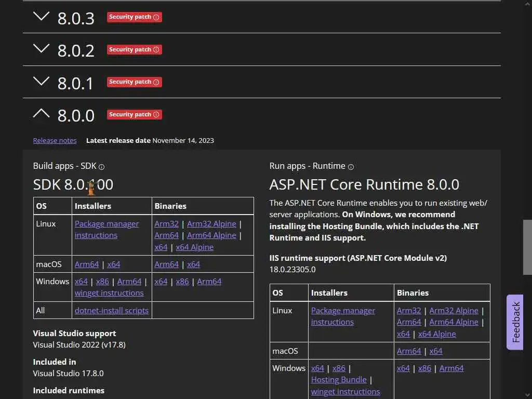
Task: Download SDK macOS x64 binary
Action: pos(193,264)
